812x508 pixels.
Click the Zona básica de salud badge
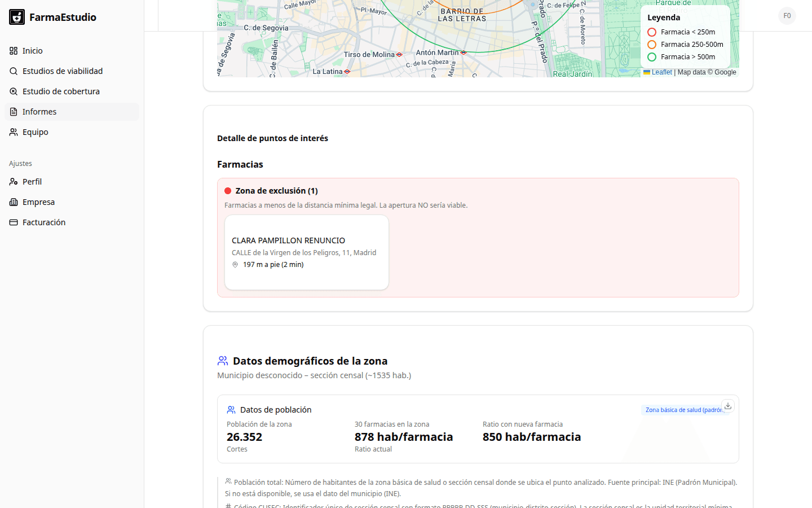pos(683,410)
